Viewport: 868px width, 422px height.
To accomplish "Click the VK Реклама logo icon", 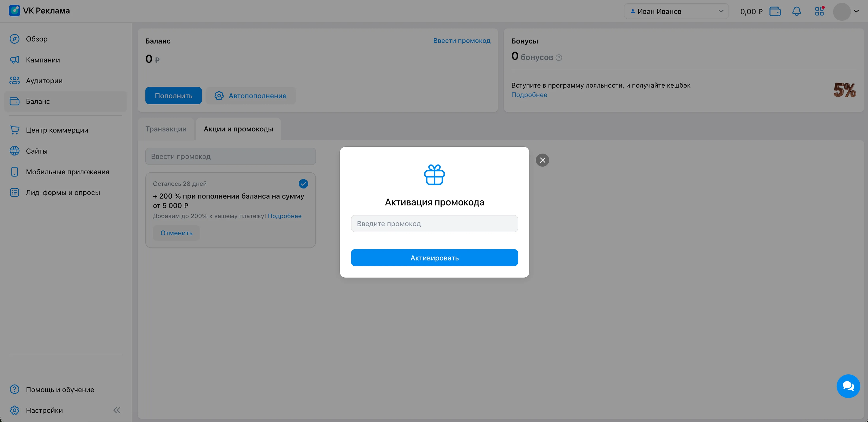I will pos(14,10).
